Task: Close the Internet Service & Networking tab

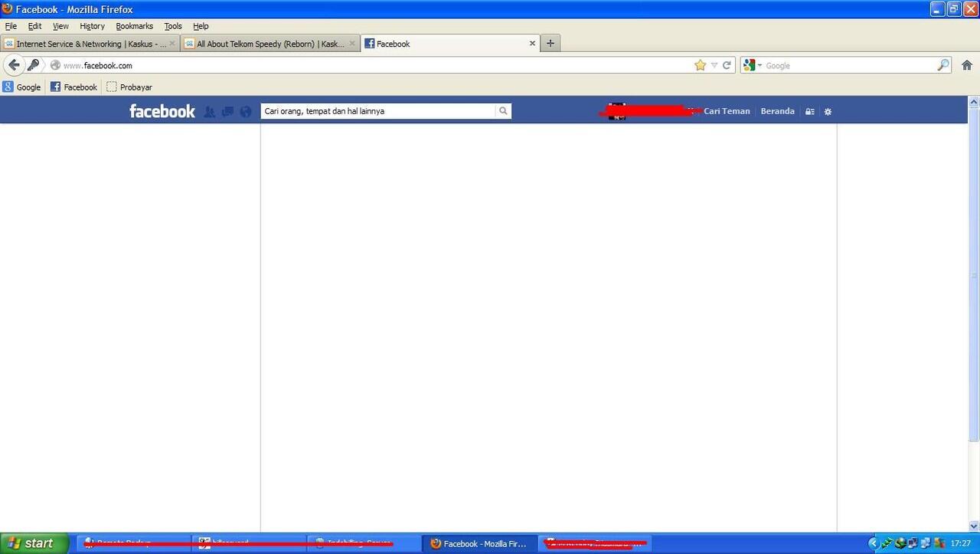Action: click(x=172, y=44)
